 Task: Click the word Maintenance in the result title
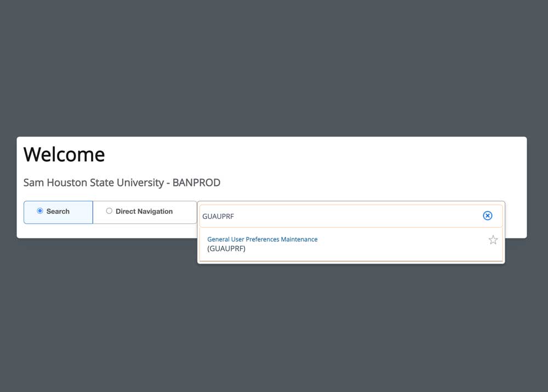(x=299, y=240)
